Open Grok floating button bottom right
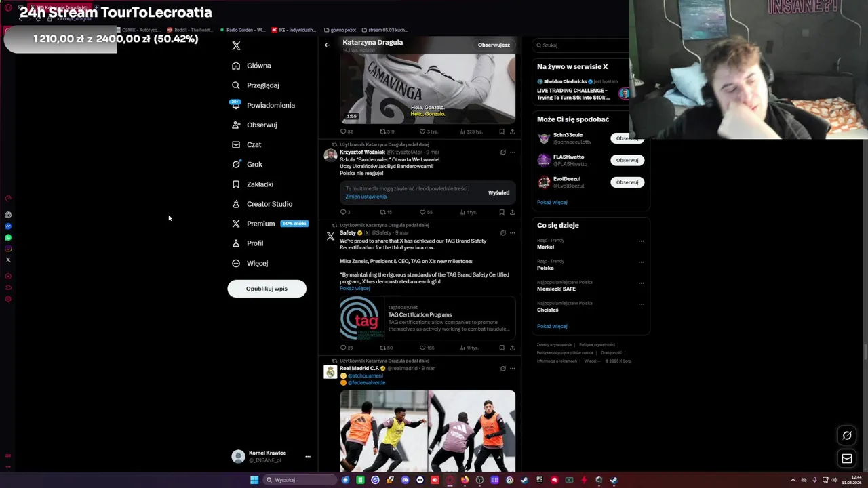 847,436
